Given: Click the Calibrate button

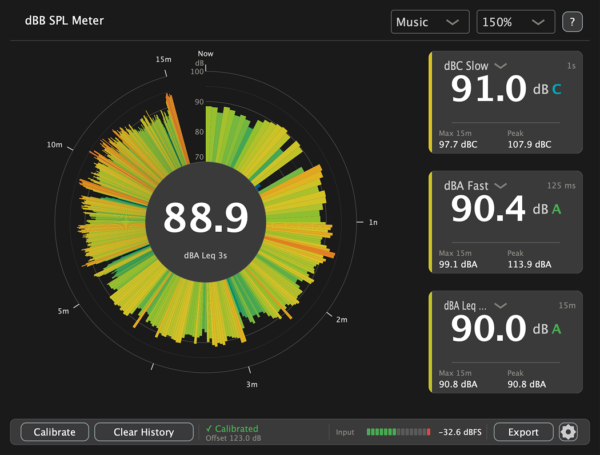Looking at the screenshot, I should coord(55,432).
